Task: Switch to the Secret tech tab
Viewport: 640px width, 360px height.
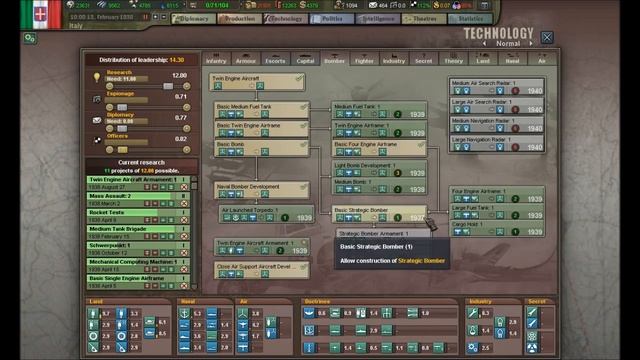Action: [424, 59]
